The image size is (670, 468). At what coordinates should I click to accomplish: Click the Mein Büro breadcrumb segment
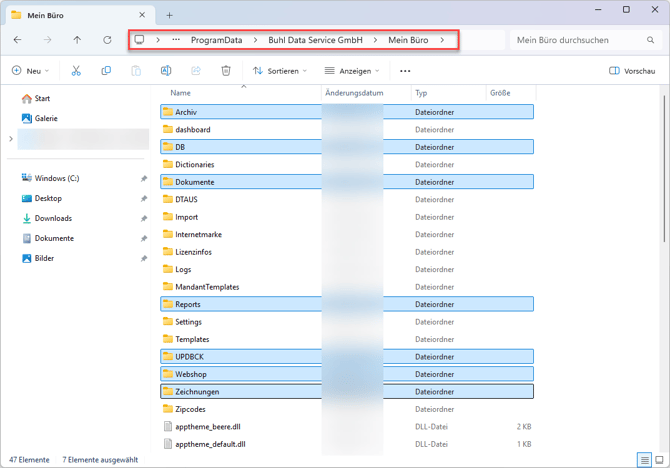408,40
